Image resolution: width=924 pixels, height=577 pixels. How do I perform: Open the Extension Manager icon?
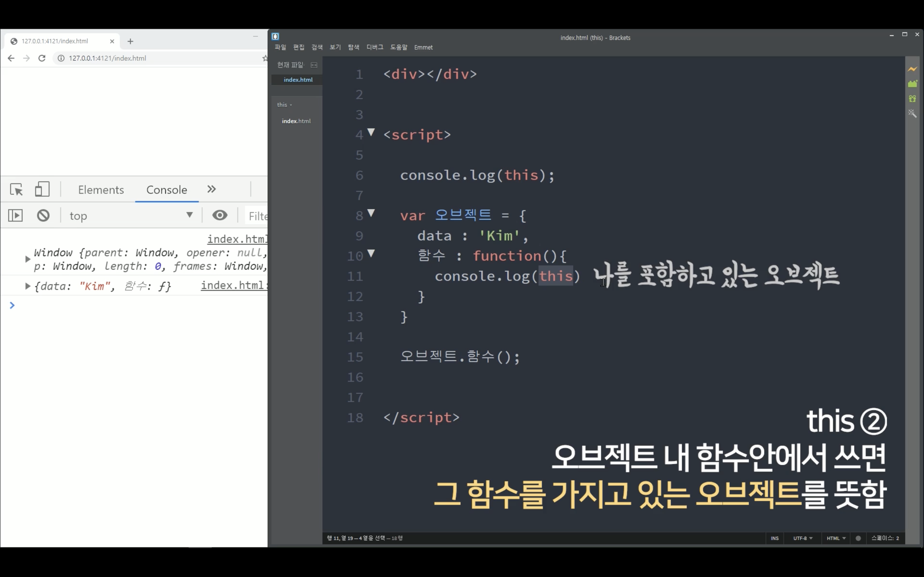pos(912,84)
